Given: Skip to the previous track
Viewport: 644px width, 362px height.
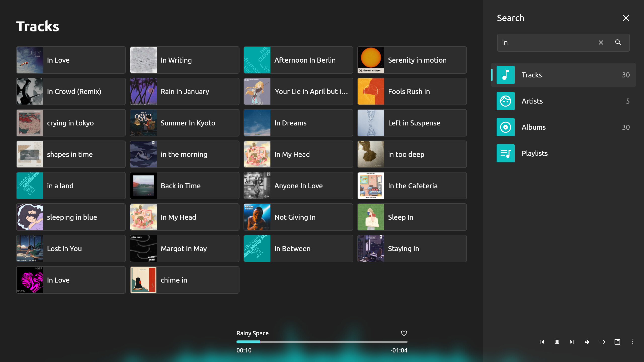Looking at the screenshot, I should tap(542, 342).
